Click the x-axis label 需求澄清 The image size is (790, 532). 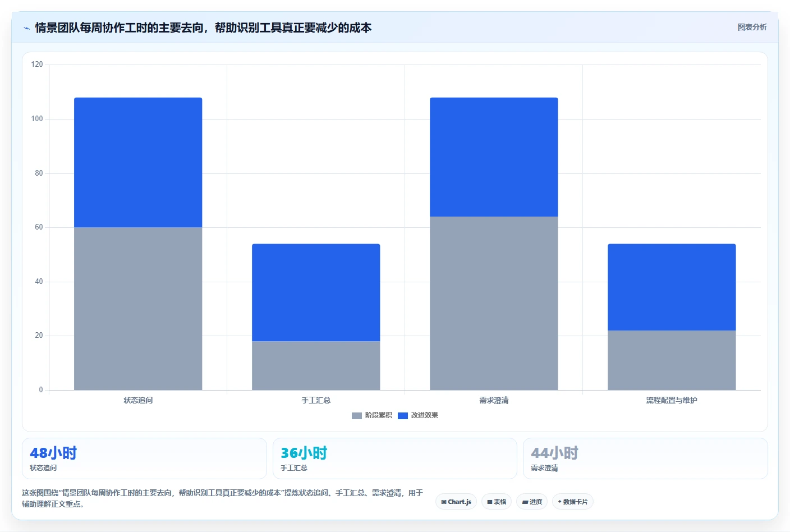[494, 400]
